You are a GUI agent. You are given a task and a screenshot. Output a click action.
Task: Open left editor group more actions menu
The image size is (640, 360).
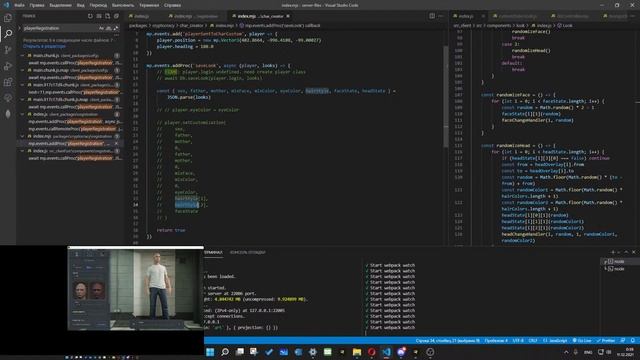(441, 16)
